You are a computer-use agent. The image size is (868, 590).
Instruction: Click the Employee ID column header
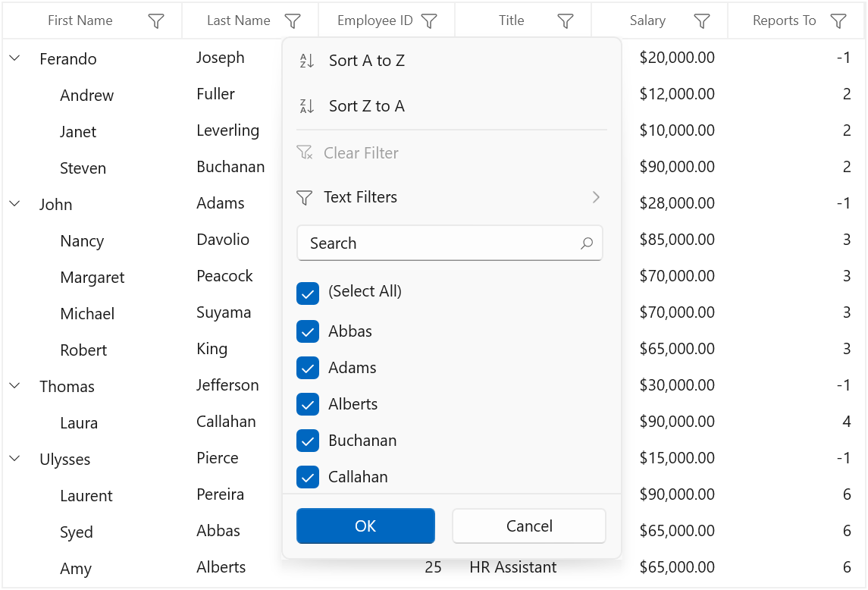[374, 20]
